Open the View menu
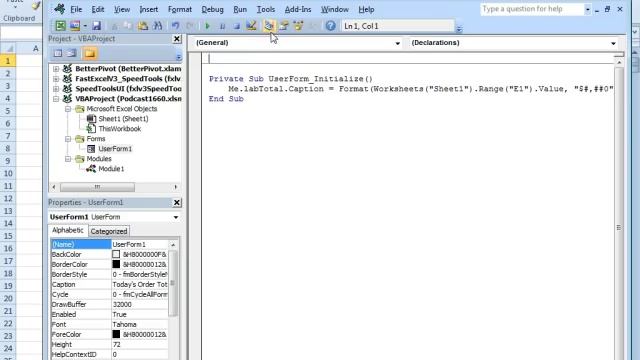The height and width of the screenshot is (360, 640). click(x=122, y=9)
